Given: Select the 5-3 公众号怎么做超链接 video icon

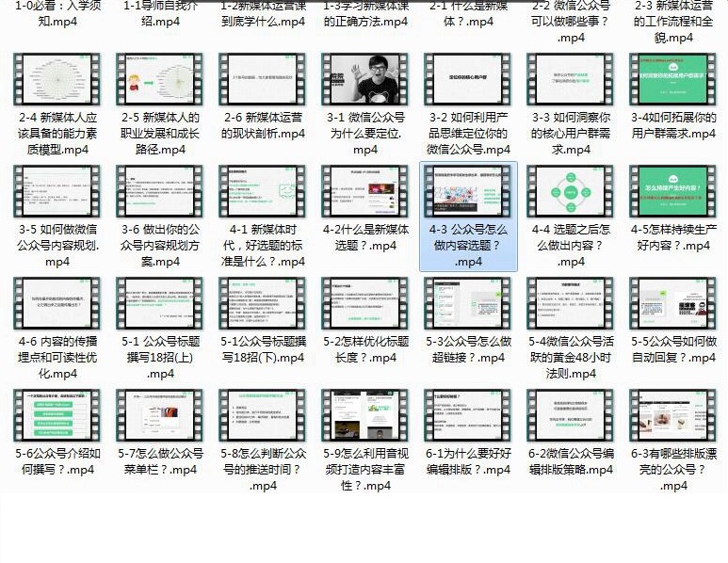Looking at the screenshot, I should [x=468, y=304].
